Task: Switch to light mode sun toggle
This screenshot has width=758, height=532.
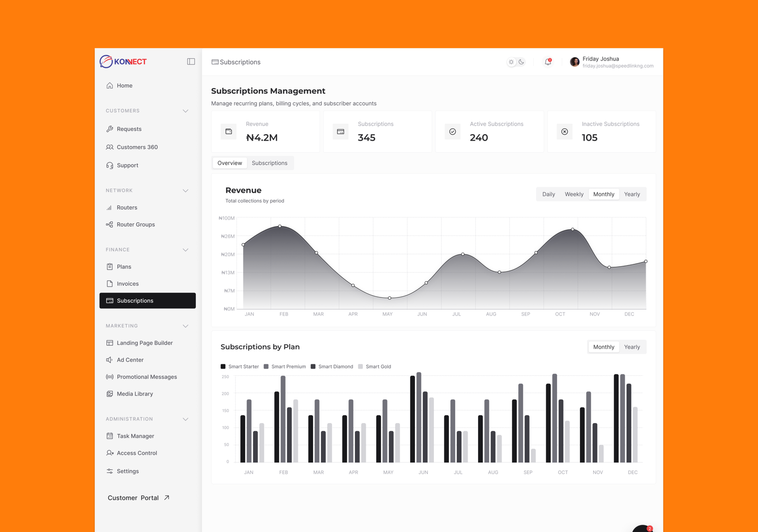Action: pos(511,62)
